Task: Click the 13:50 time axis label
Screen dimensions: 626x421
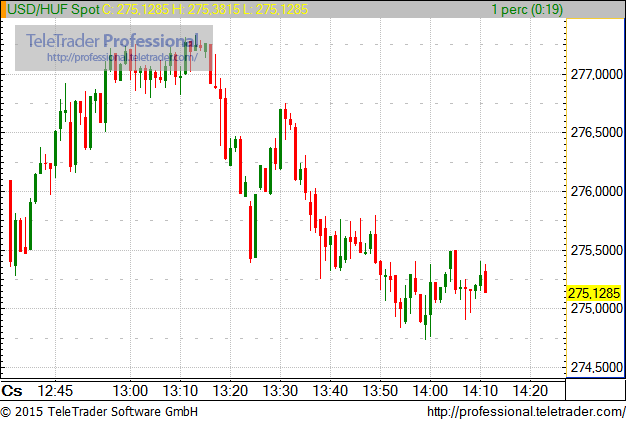Action: pyautogui.click(x=380, y=391)
